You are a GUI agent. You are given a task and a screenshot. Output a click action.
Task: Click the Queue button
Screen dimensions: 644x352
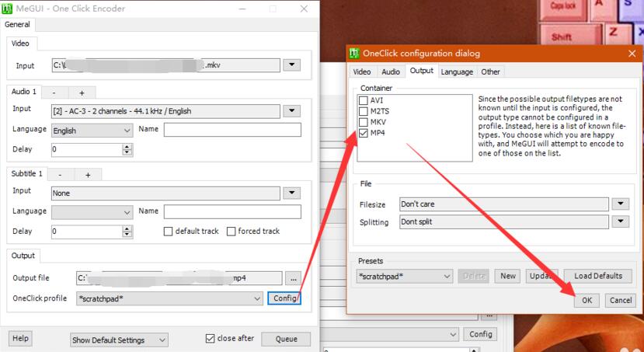coord(286,339)
